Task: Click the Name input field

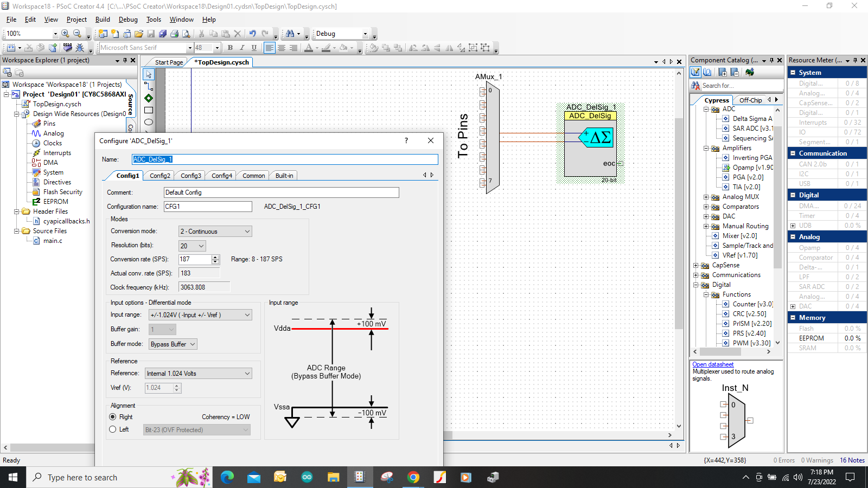Action: pos(285,159)
